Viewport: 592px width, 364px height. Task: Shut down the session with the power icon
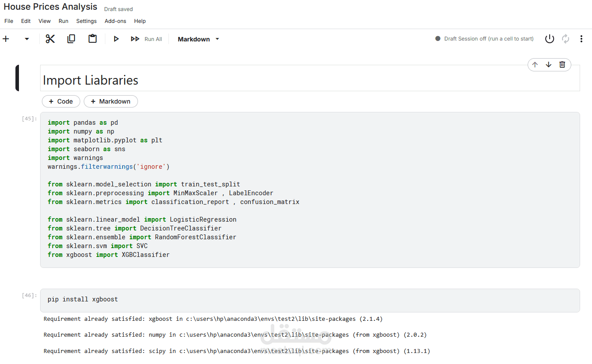549,39
